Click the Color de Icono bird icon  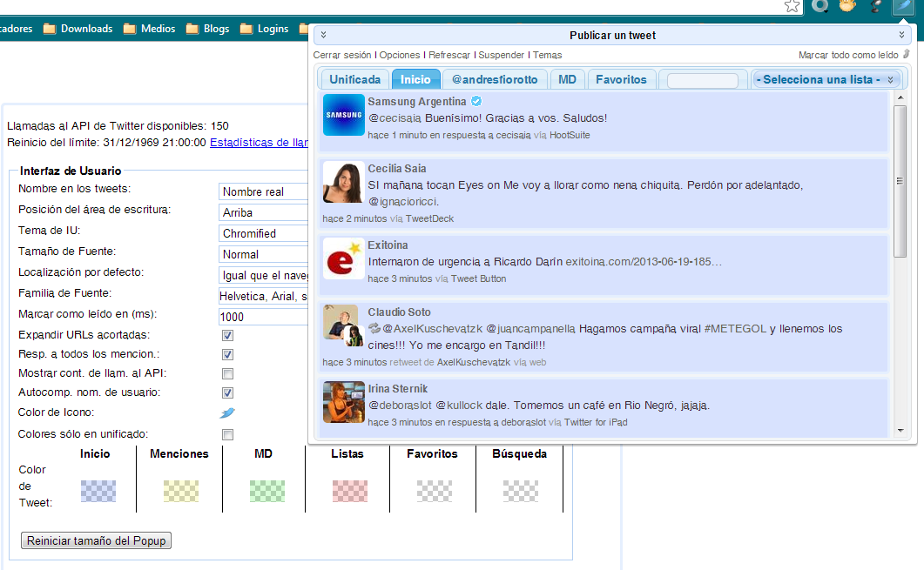click(x=227, y=412)
